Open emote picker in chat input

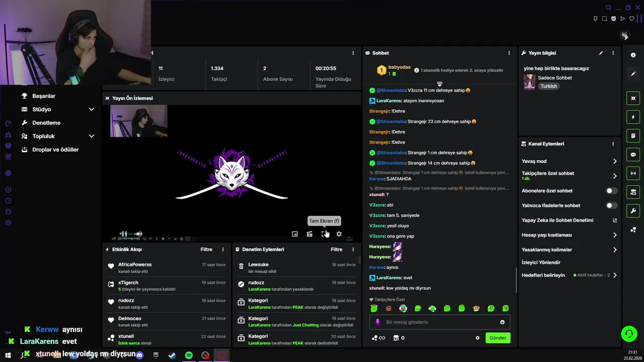point(502,322)
